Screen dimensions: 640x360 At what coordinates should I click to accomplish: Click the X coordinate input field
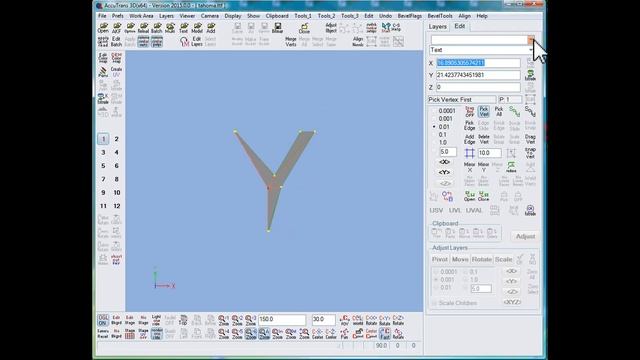478,63
